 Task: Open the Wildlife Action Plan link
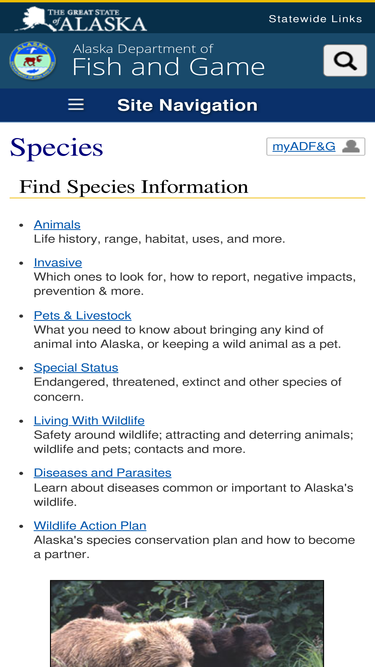tap(90, 525)
